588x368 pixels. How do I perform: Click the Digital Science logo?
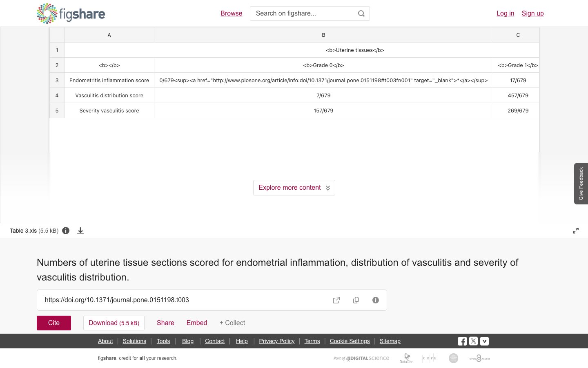361,358
